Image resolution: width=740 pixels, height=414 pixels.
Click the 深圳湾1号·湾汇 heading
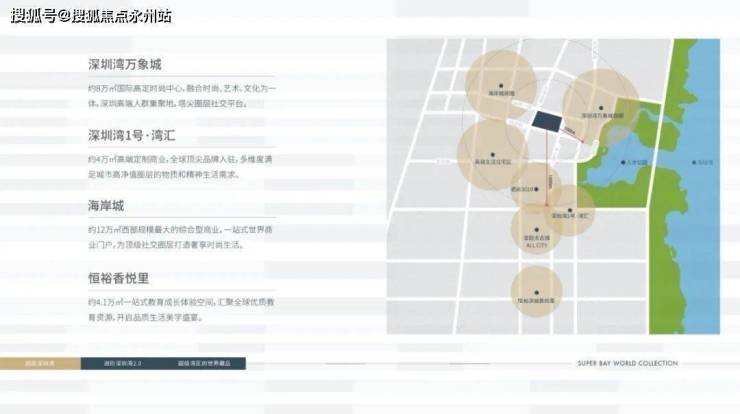(x=132, y=136)
